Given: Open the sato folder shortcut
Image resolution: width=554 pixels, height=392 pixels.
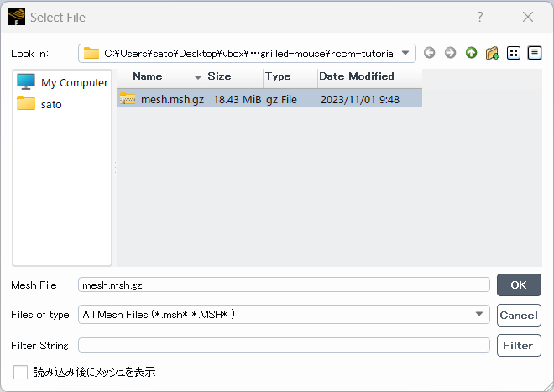Looking at the screenshot, I should pyautogui.click(x=50, y=104).
